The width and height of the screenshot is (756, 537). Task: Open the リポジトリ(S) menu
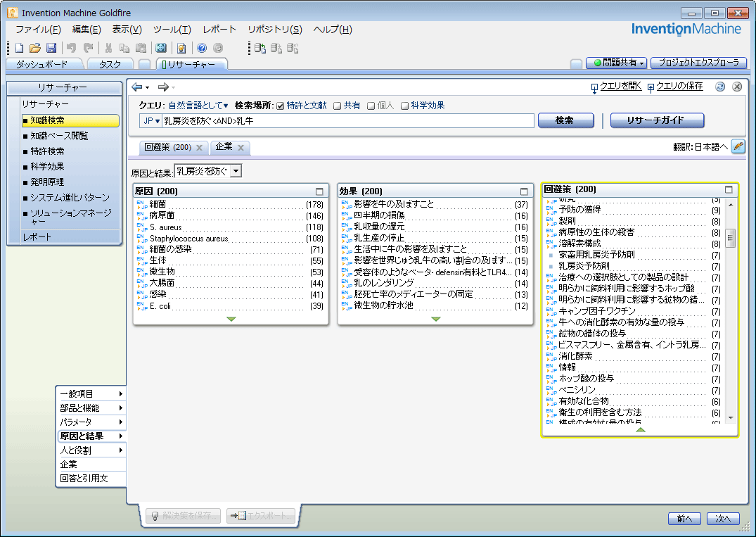[275, 30]
